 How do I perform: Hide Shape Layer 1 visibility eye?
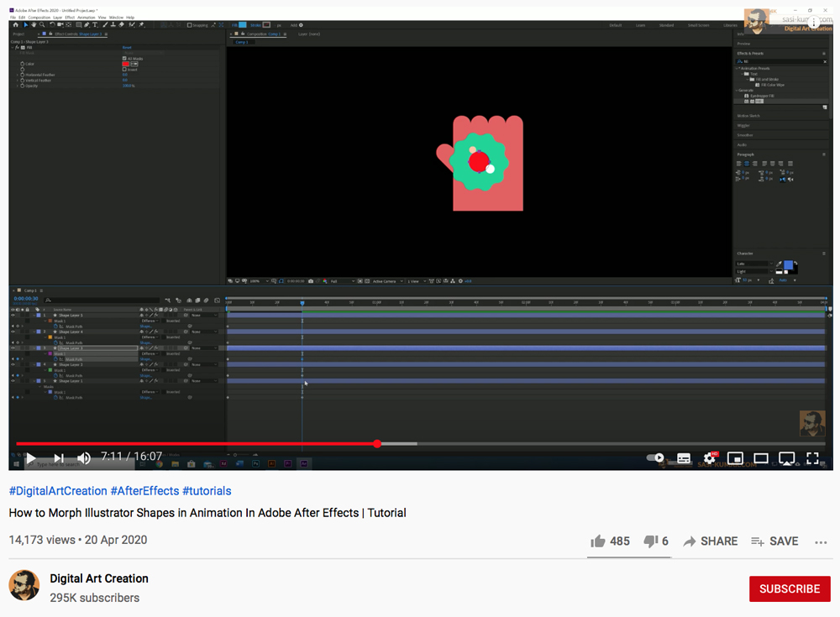pos(13,381)
